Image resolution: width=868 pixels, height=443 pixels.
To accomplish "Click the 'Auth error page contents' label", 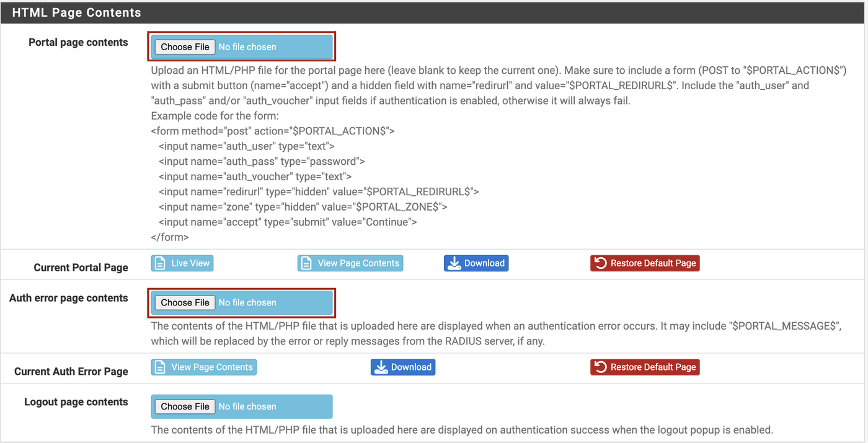I will tap(68, 298).
